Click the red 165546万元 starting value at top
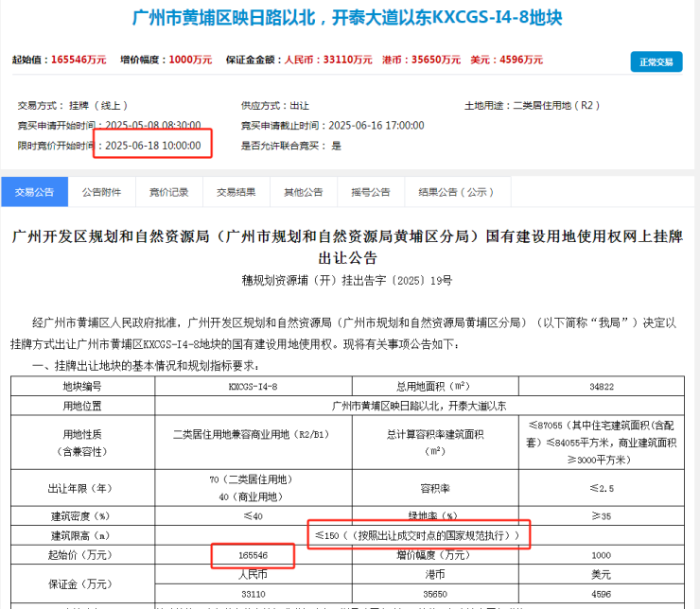The image size is (700, 609). pos(73,60)
